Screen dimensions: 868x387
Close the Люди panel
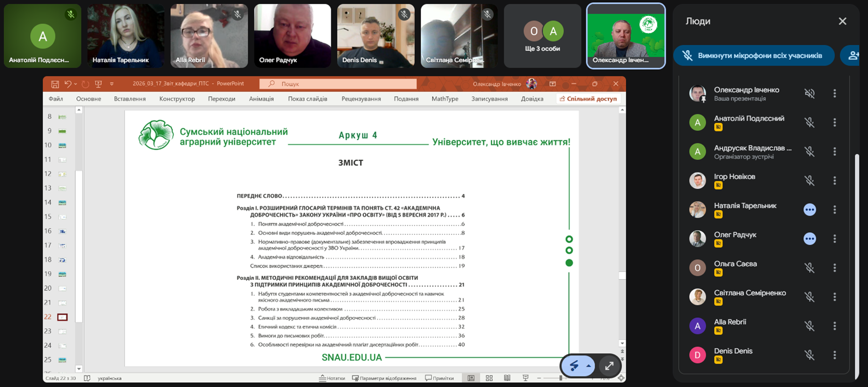pyautogui.click(x=842, y=21)
